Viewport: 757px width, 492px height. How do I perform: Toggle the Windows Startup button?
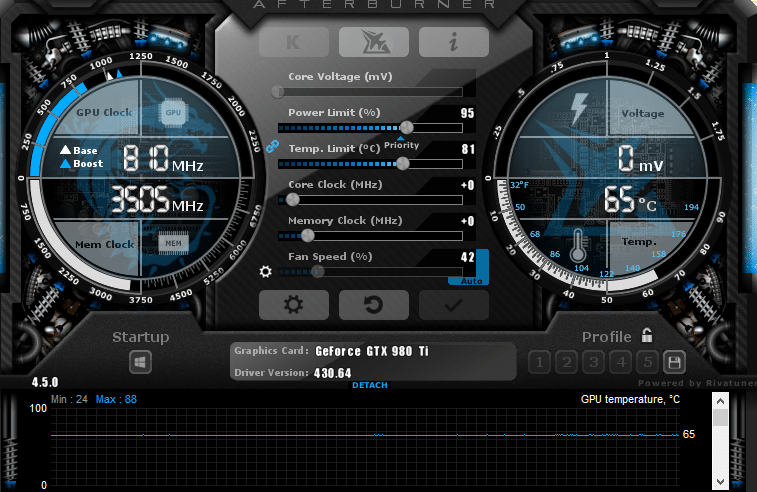(140, 362)
